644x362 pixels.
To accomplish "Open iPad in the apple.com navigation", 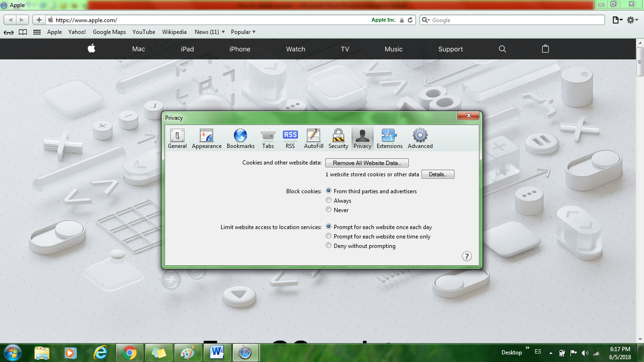I will coord(187,49).
